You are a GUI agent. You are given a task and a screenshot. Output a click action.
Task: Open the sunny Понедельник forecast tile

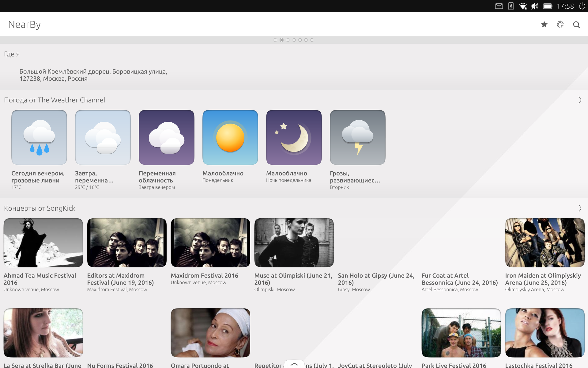point(230,137)
